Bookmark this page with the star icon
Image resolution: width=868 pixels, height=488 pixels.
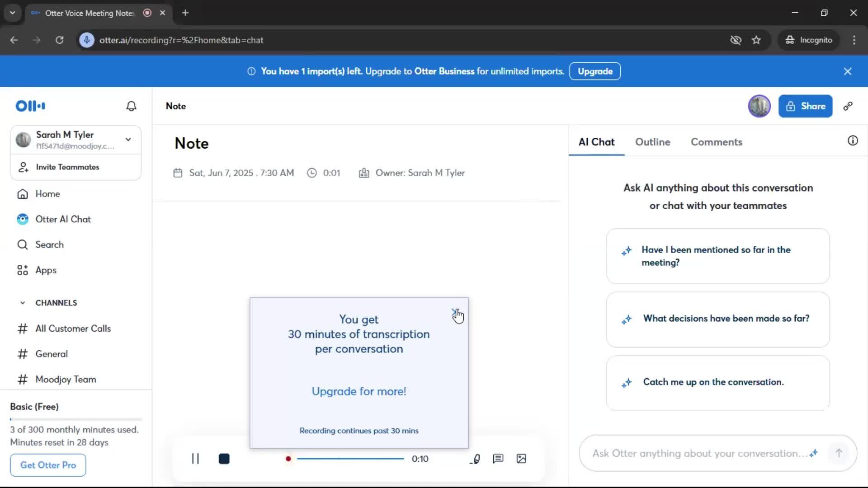[x=756, y=40]
